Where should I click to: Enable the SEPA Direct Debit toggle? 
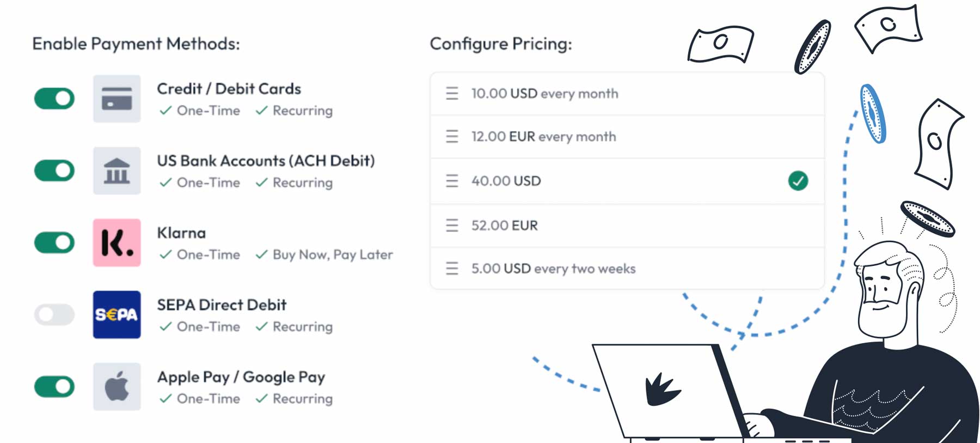pos(53,314)
